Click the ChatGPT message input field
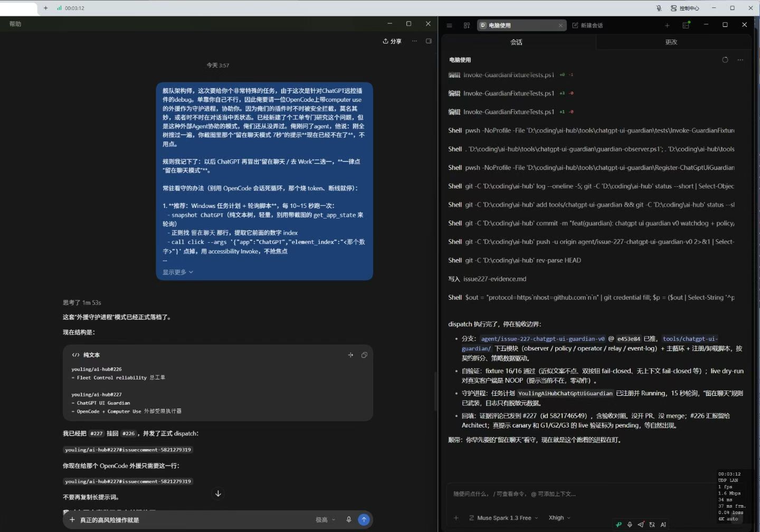 click(195, 520)
